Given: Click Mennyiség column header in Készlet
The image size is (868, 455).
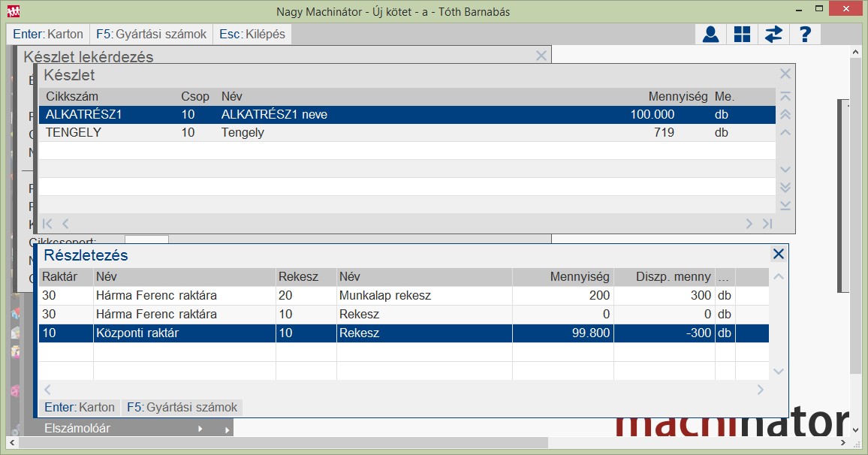Looking at the screenshot, I should coord(677,96).
